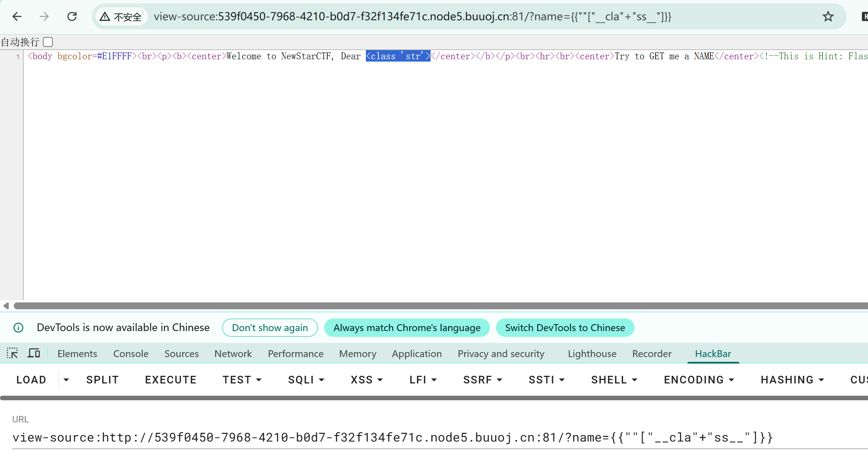The image size is (868, 458).
Task: Reload the current page
Action: 72,16
